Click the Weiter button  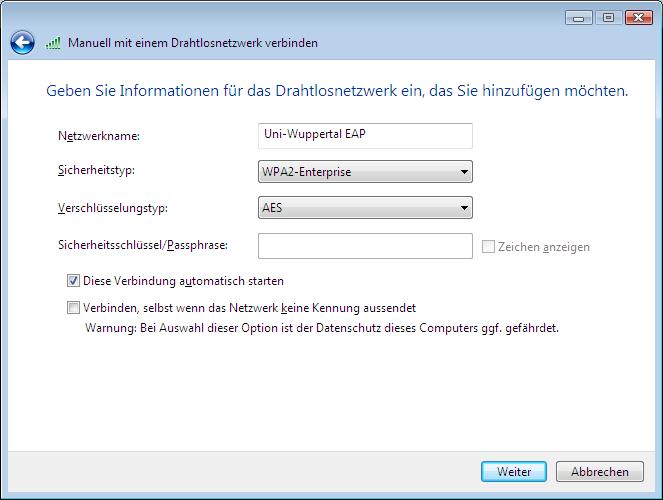[x=514, y=471]
